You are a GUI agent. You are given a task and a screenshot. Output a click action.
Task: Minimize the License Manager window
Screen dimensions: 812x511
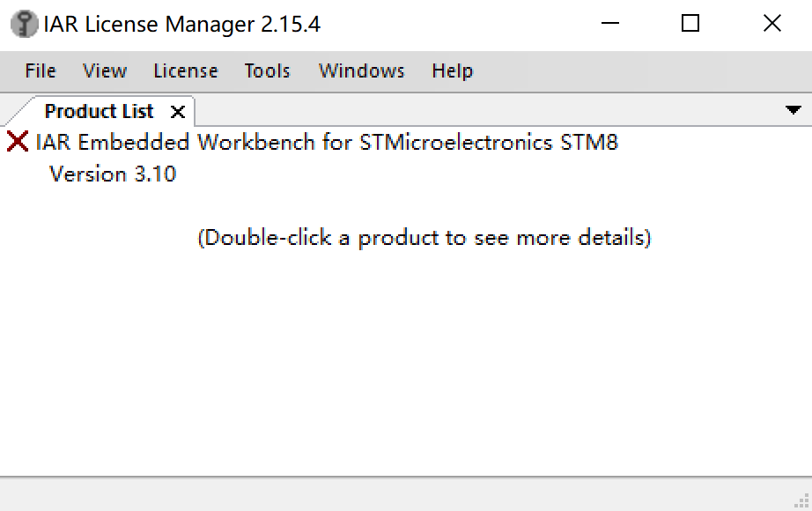point(609,24)
